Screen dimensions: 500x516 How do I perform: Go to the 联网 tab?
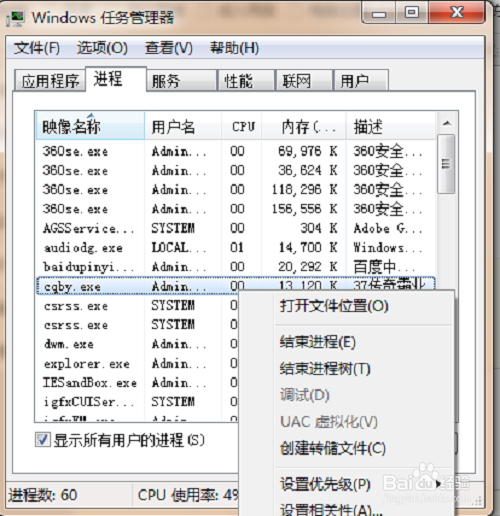click(304, 81)
